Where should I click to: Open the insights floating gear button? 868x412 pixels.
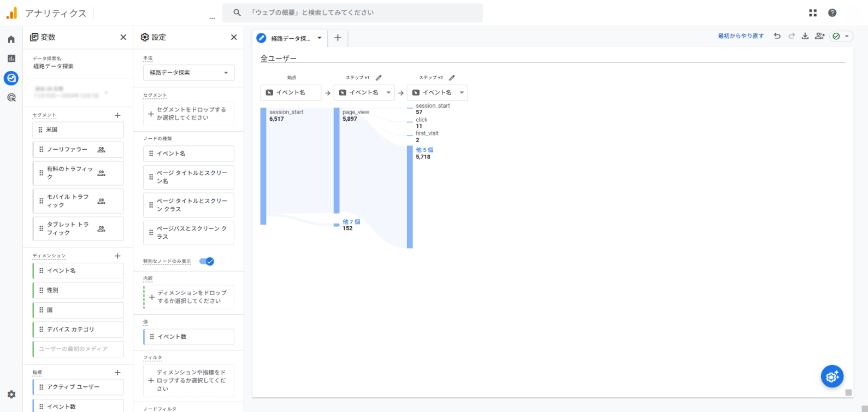pos(832,376)
